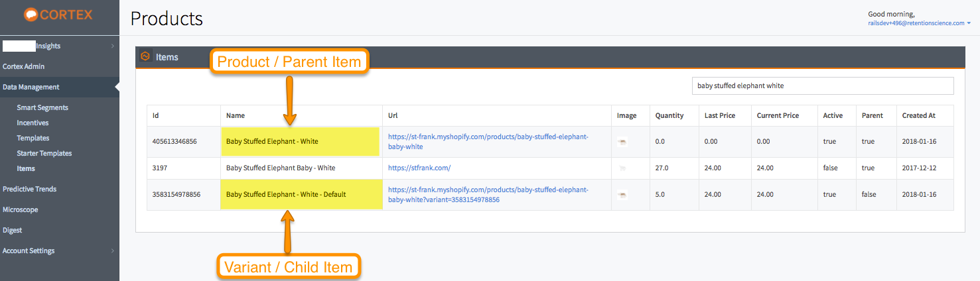Open image thumbnail for item 3197
This screenshot has height=281, width=980.
622,168
